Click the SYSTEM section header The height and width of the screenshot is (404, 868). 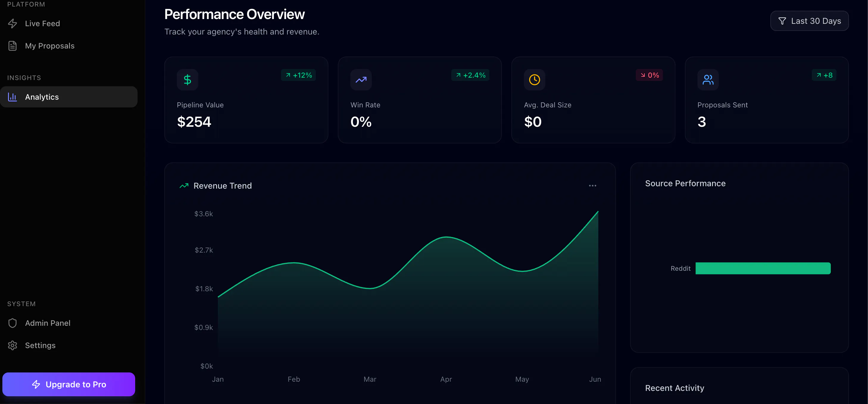click(x=21, y=304)
